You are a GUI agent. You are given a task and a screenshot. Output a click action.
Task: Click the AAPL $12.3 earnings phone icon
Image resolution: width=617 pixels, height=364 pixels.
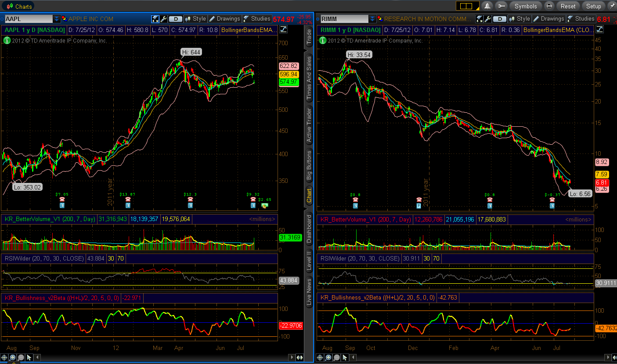190,200
